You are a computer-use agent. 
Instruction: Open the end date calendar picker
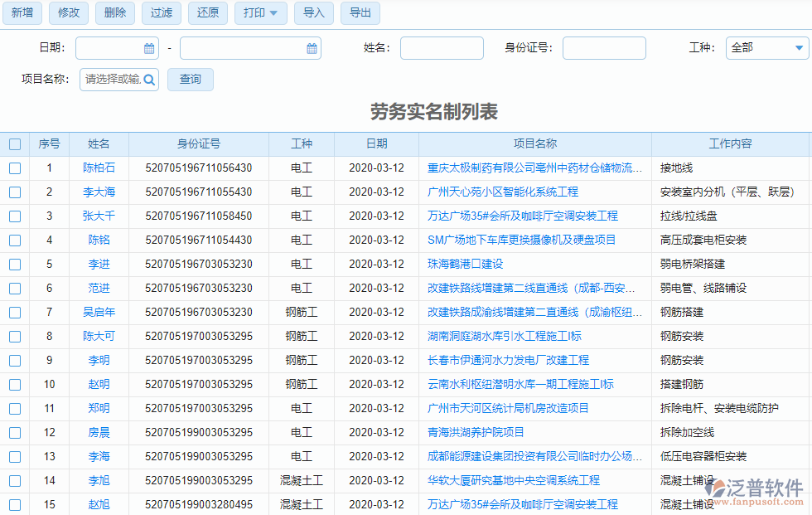coord(312,47)
